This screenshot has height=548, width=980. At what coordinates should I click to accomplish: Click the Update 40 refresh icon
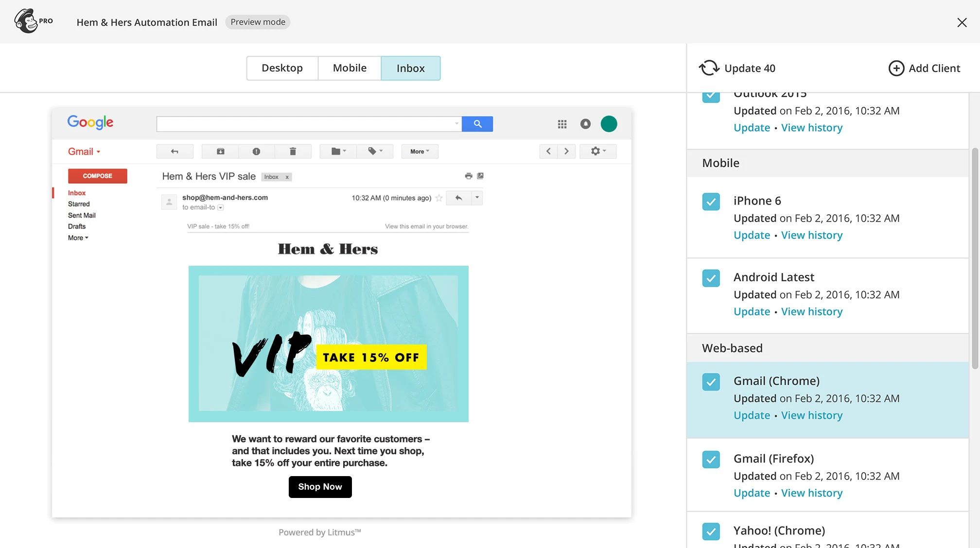(708, 67)
